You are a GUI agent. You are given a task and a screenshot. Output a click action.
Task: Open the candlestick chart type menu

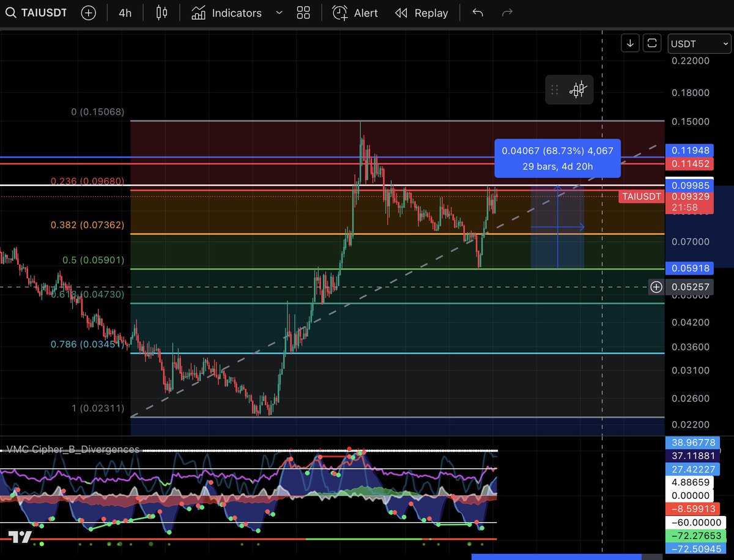point(161,13)
